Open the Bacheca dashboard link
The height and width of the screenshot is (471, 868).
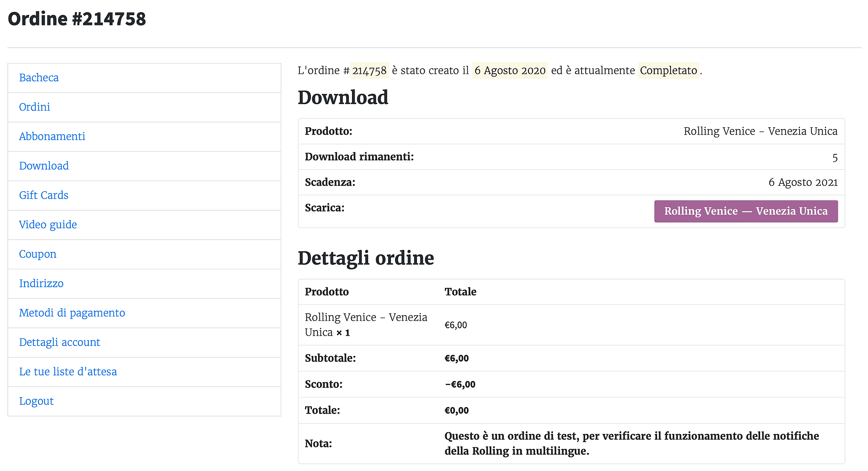pos(39,78)
